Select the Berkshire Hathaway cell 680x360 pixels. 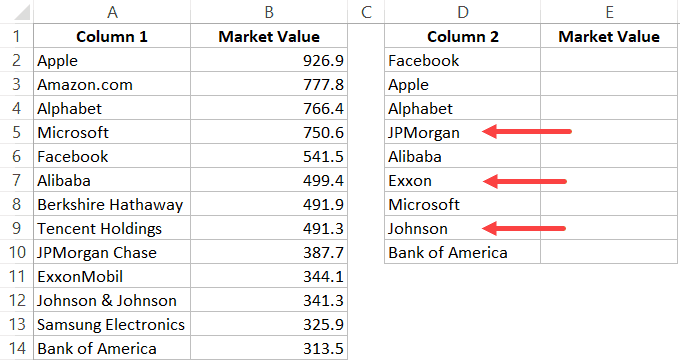(x=112, y=204)
